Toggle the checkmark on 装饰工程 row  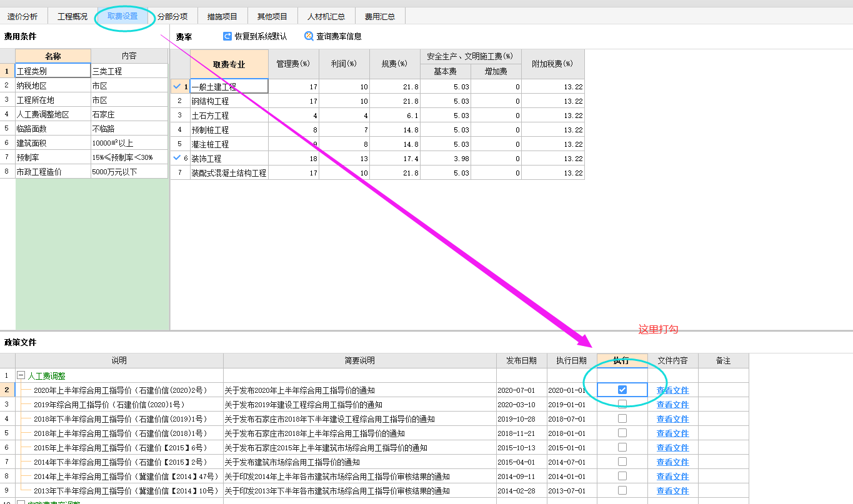pyautogui.click(x=177, y=158)
